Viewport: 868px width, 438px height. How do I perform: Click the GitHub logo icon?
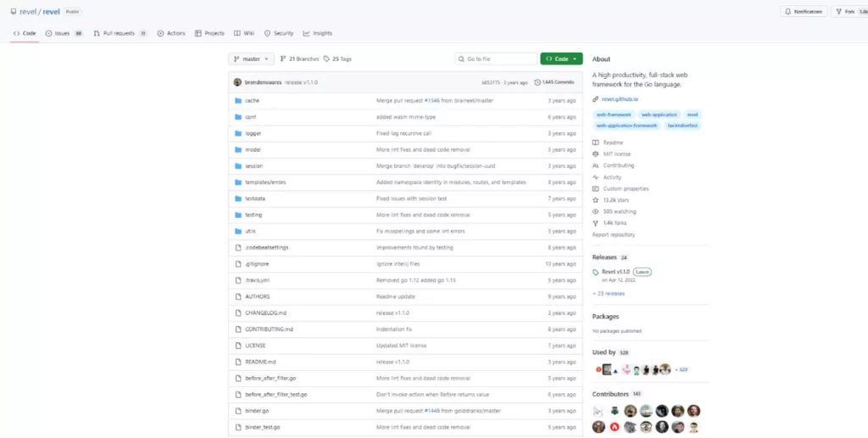point(14,12)
